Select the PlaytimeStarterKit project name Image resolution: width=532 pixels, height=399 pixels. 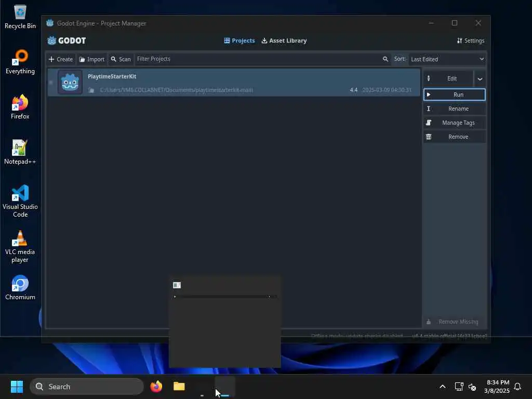112,76
